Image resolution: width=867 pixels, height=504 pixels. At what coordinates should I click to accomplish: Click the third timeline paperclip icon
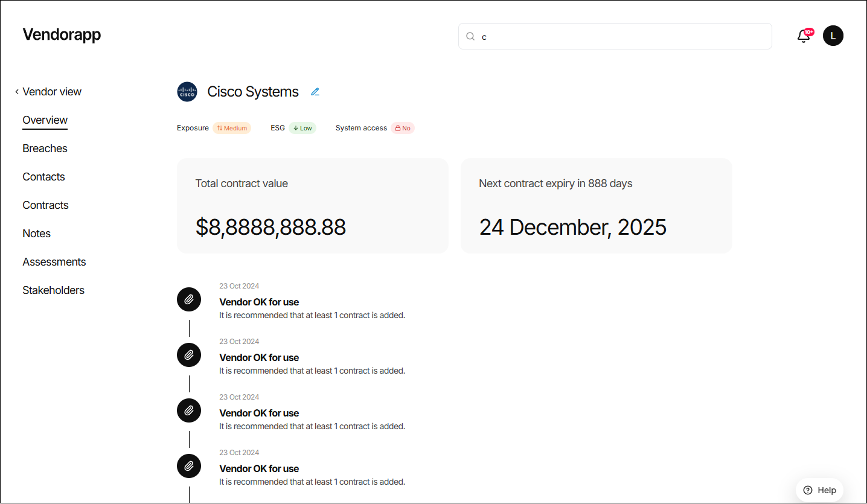189,410
